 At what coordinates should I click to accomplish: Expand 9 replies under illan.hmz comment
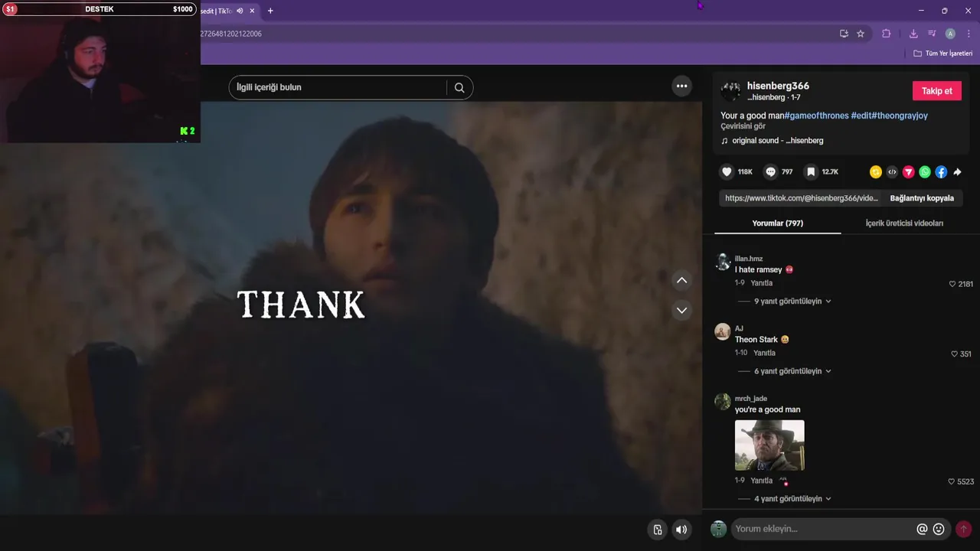pyautogui.click(x=792, y=302)
